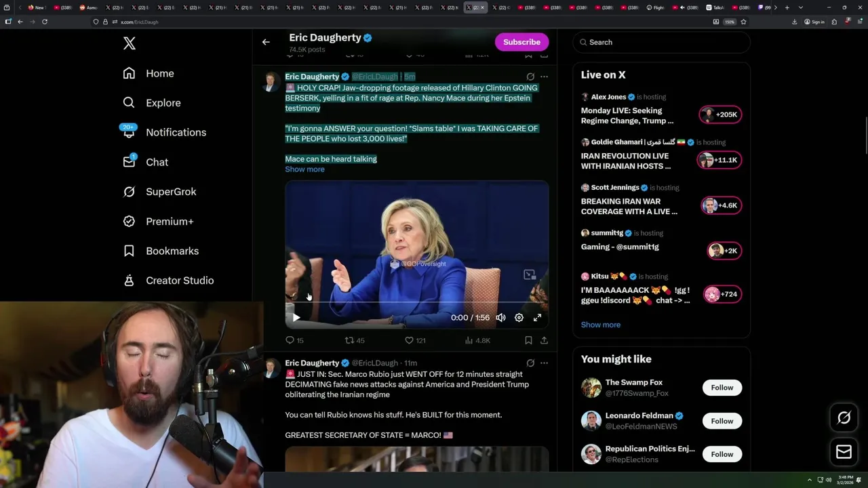Open SuperGrok from the sidebar
Screen dimensions: 868x488
point(159,192)
